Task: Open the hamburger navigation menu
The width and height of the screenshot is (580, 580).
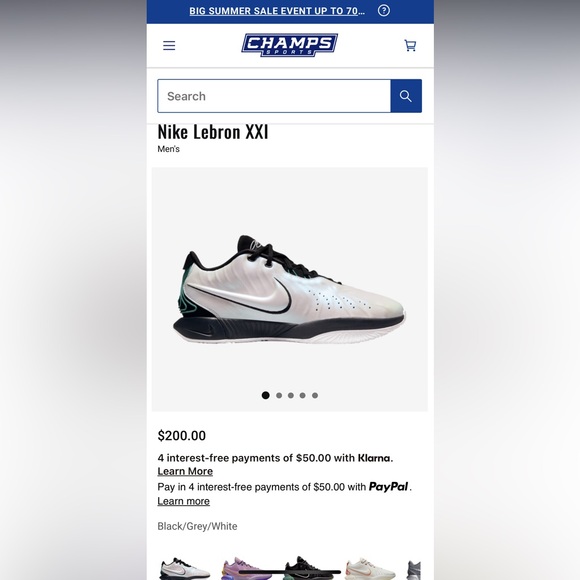Action: [169, 45]
